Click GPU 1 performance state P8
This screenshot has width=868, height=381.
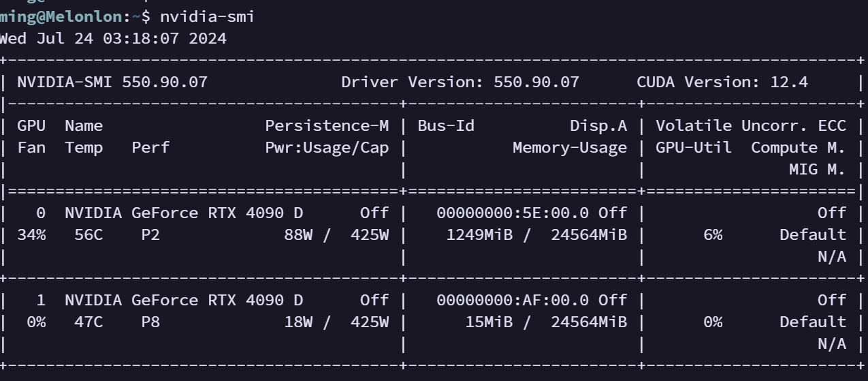[150, 322]
